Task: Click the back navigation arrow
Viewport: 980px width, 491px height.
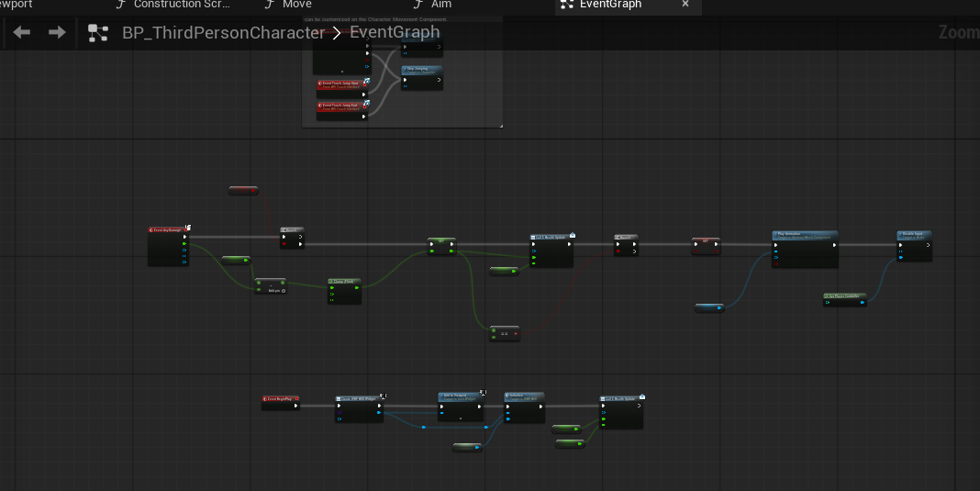Action: click(22, 33)
